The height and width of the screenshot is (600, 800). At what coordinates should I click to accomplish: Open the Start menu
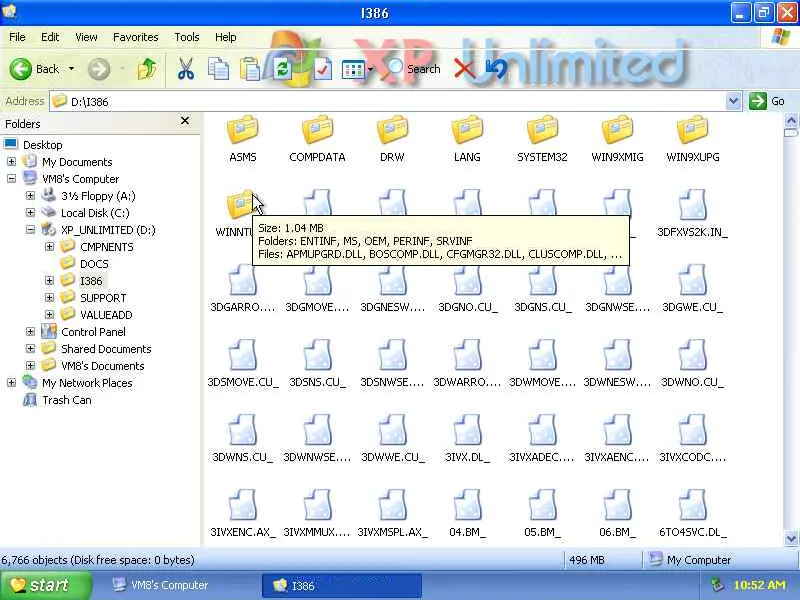[x=46, y=585]
